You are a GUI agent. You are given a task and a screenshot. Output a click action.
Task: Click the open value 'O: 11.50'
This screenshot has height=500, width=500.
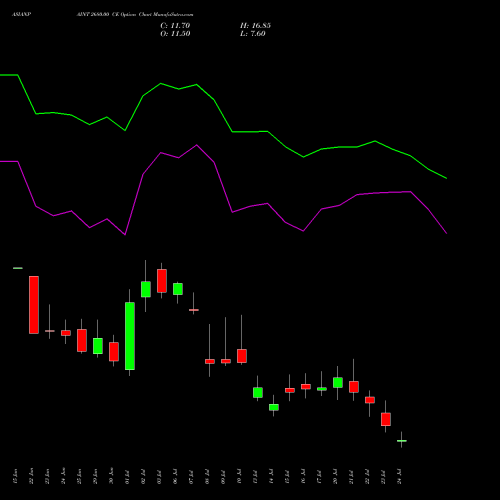point(175,34)
